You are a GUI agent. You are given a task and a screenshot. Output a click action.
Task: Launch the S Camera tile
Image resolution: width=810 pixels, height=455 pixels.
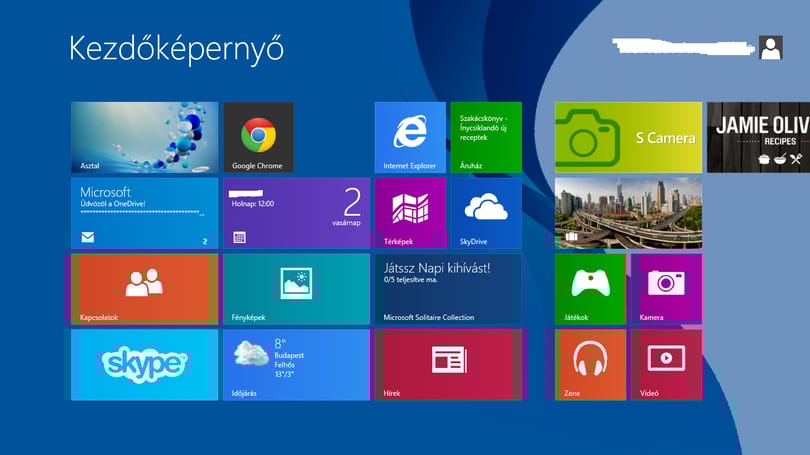pyautogui.click(x=628, y=137)
